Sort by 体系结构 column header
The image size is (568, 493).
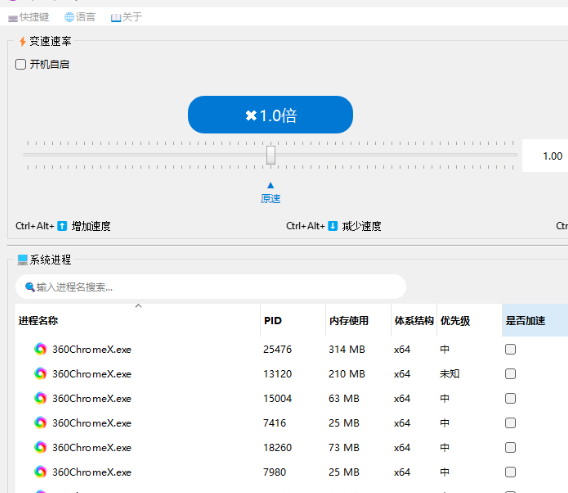pyautogui.click(x=414, y=321)
